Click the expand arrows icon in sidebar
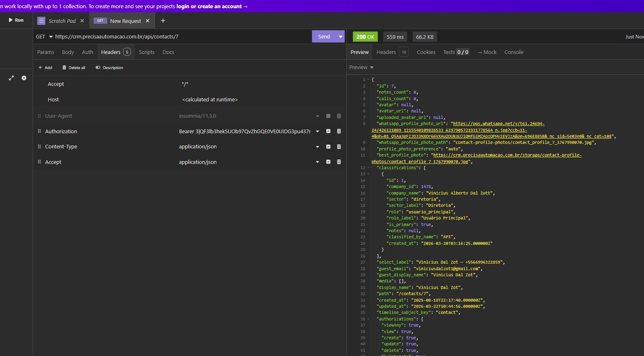 tap(11, 78)
